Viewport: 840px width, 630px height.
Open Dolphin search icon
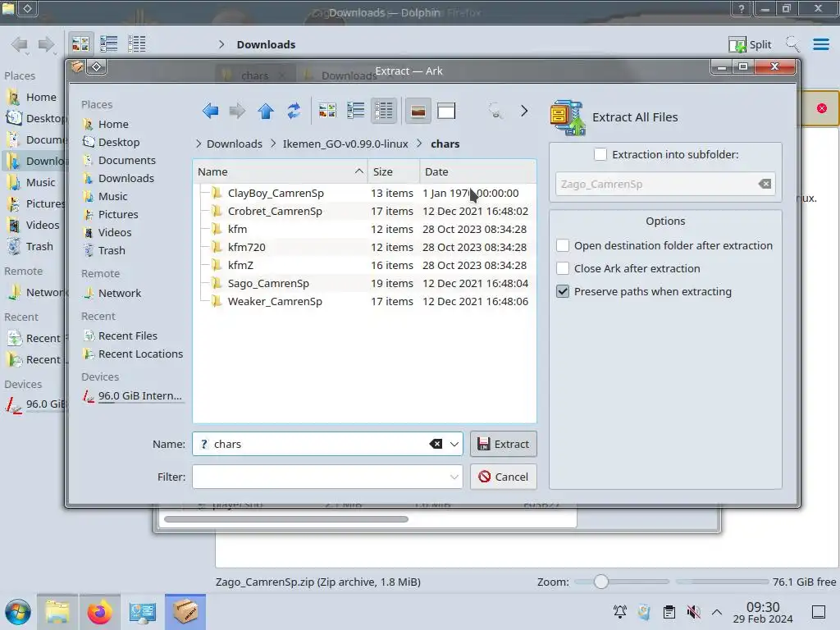click(792, 44)
